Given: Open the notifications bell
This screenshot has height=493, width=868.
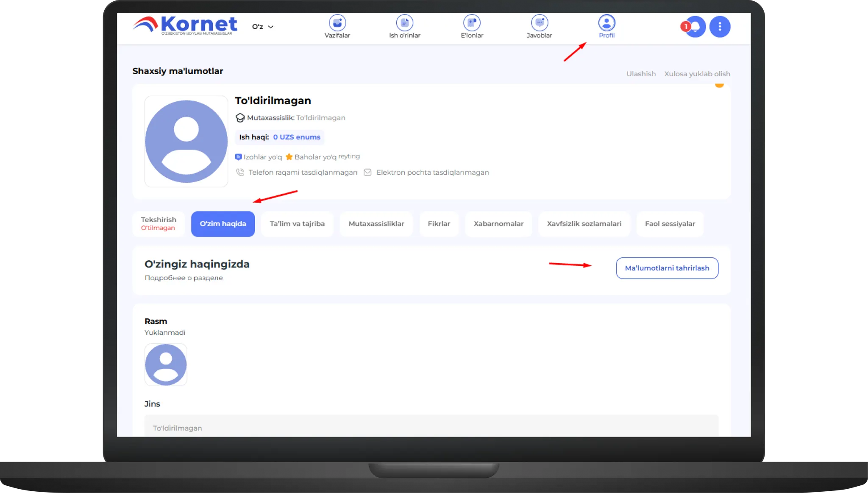Looking at the screenshot, I should click(695, 27).
